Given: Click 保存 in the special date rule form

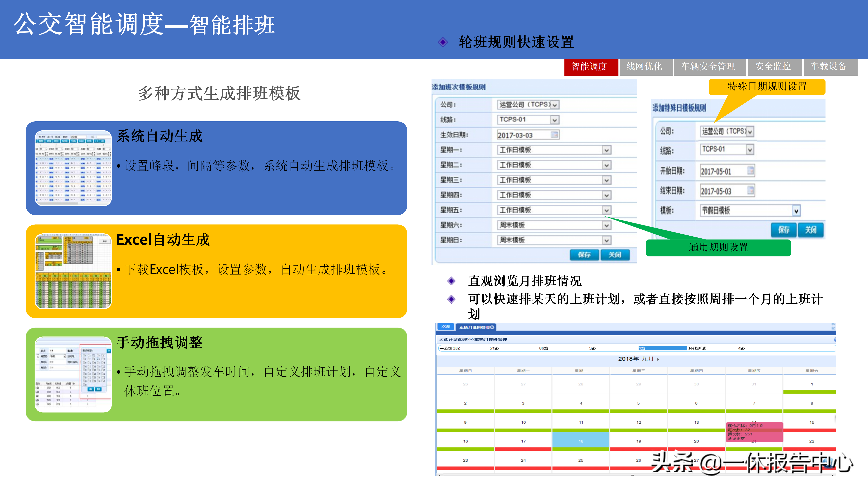Looking at the screenshot, I should (x=783, y=230).
